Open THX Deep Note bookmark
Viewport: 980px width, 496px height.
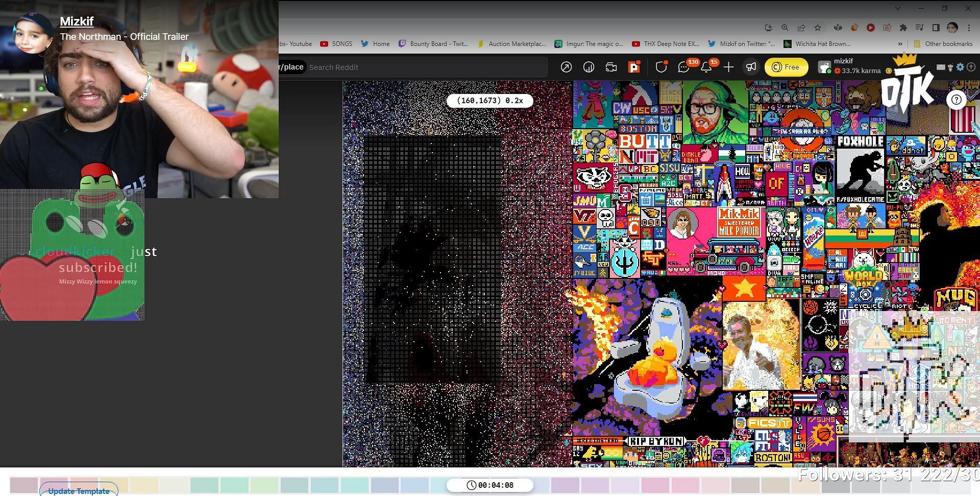click(666, 44)
